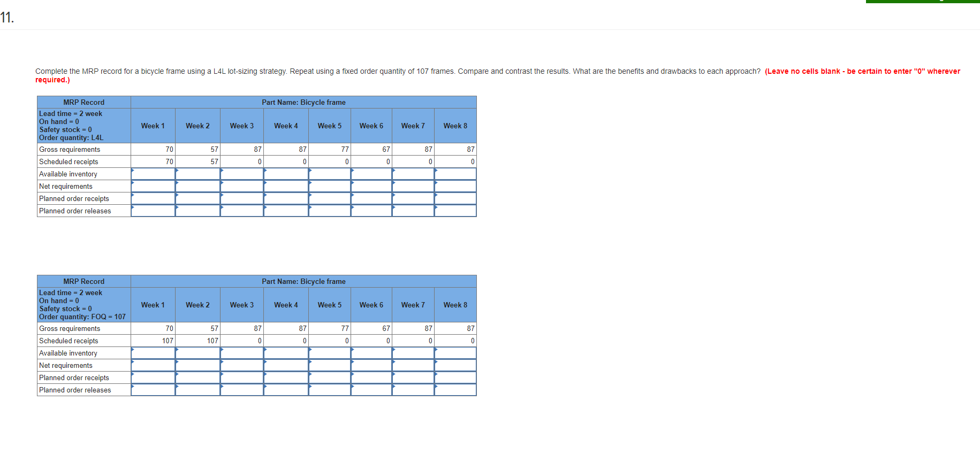This screenshot has height=455, width=980.
Task: Select FOQ Planned order releases cell for Week 2
Action: [x=197, y=390]
